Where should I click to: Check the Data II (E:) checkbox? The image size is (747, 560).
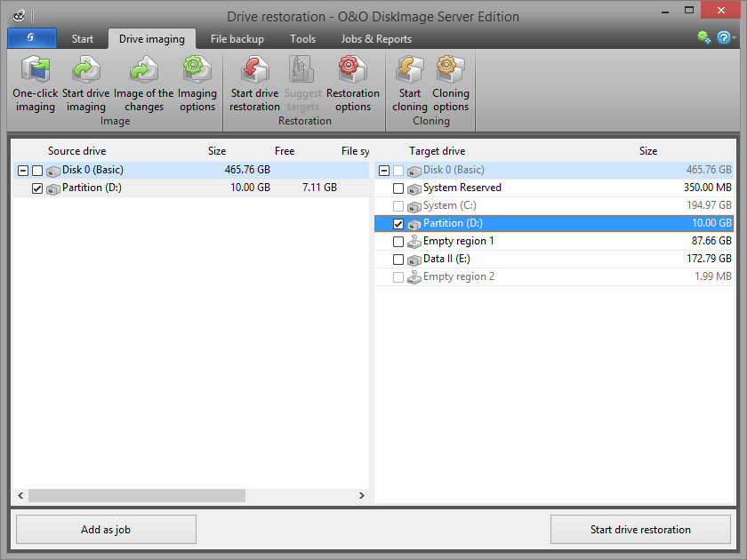point(398,260)
